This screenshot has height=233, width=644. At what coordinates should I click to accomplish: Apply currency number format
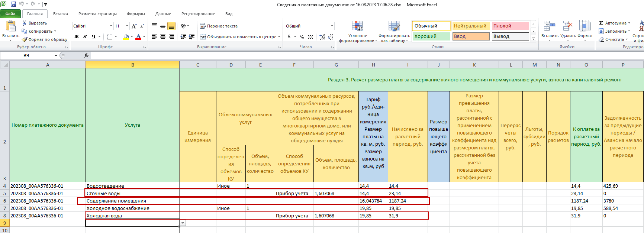point(289,37)
